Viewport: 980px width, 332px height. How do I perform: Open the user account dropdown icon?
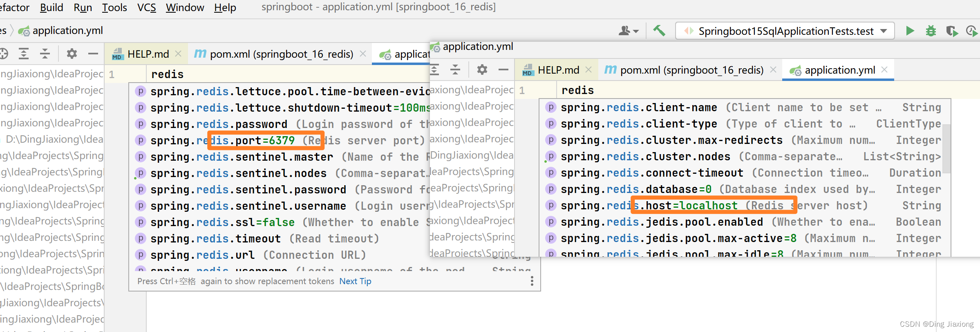tap(629, 31)
